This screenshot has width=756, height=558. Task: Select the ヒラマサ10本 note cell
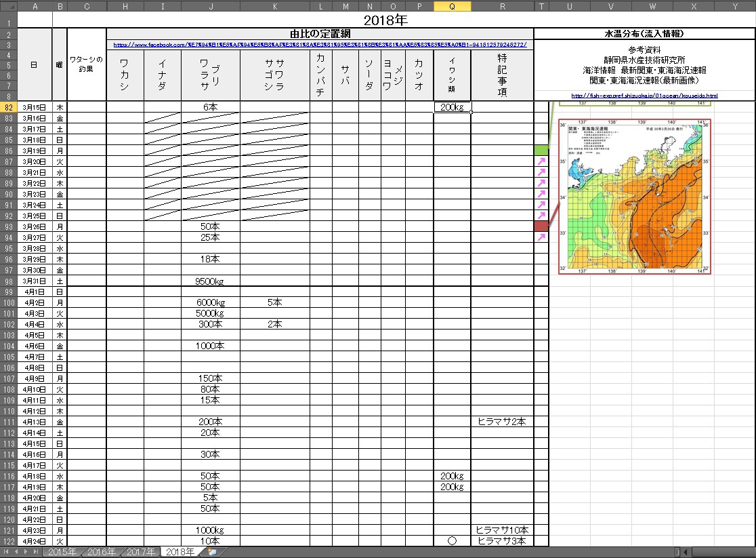coord(503,530)
